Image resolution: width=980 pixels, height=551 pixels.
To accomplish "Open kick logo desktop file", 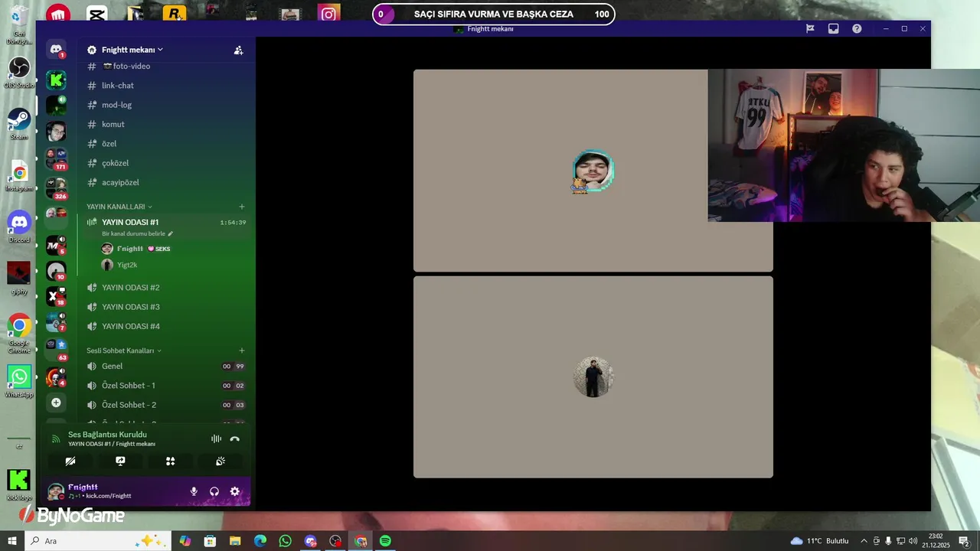I will [19, 485].
